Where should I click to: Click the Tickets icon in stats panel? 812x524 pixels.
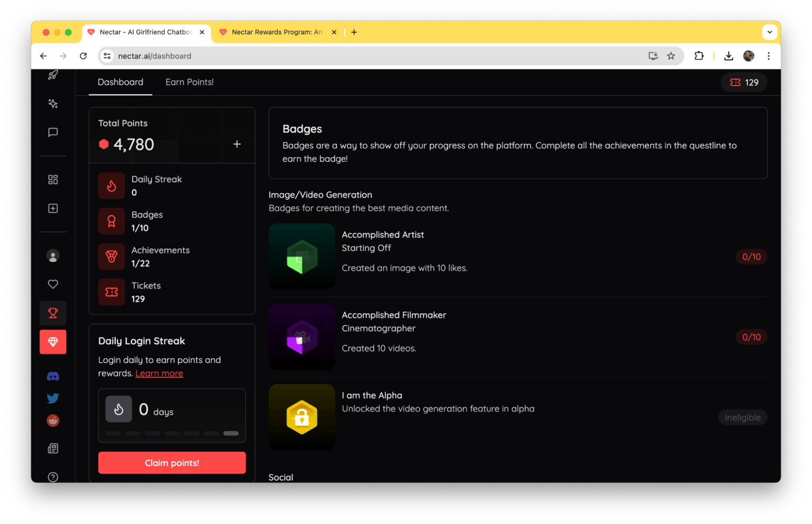point(112,292)
